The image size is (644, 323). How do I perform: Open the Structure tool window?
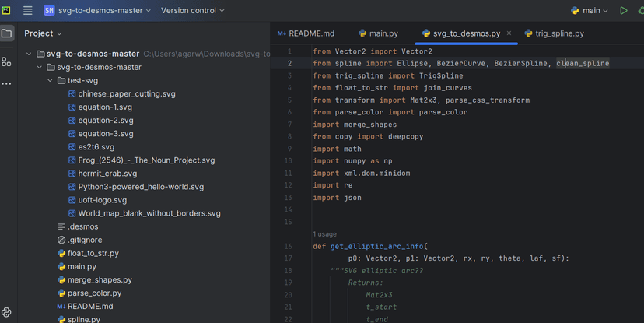pyautogui.click(x=7, y=61)
